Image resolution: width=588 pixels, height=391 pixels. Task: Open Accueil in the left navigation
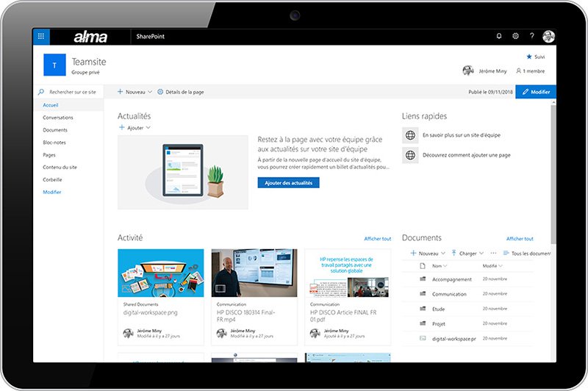[x=51, y=105]
